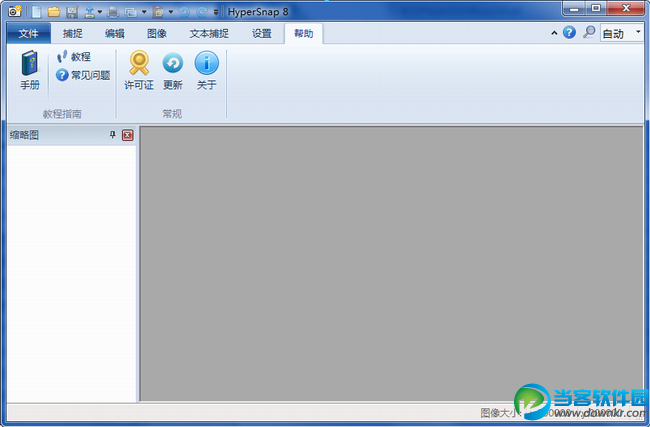Click the upload arrow icon
The width and height of the screenshot is (650, 427).
click(x=90, y=12)
